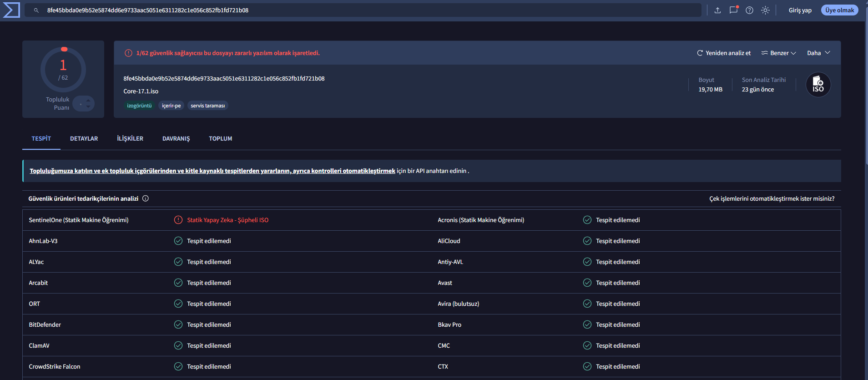868x380 pixels.
Task: Focus the hash search input field
Action: (x=363, y=10)
